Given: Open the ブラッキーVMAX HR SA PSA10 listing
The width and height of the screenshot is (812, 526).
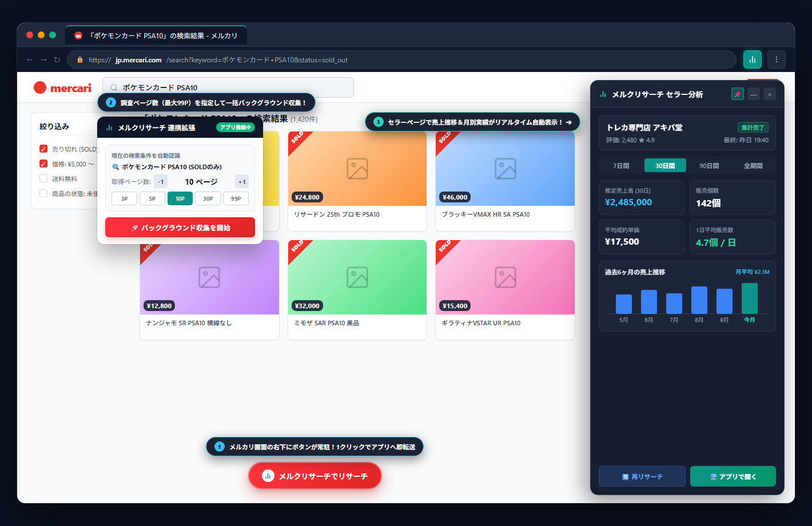Looking at the screenshot, I should 505,181.
